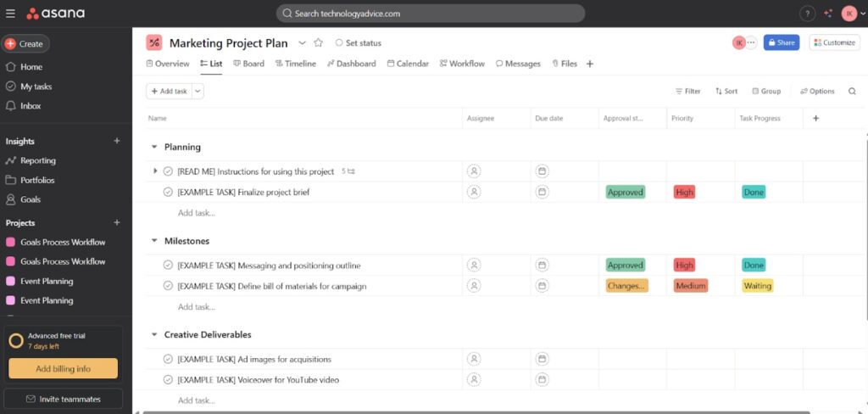Screen dimensions: 868x414
Task: Open the Filter options dropdown
Action: pyautogui.click(x=688, y=92)
